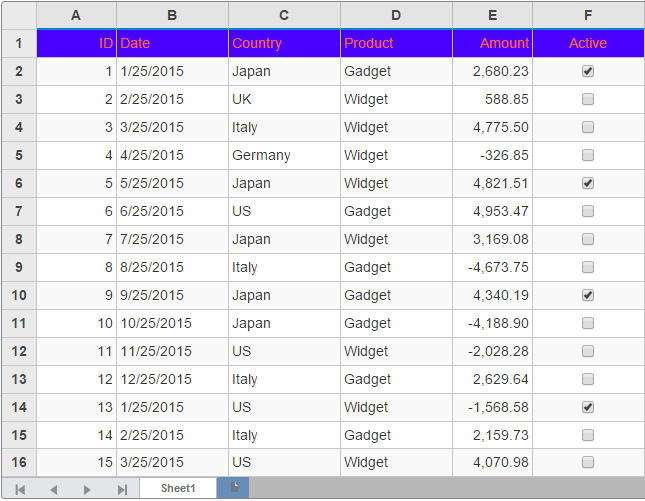Select the cell with amount -4,673.75
Screen dimensions: 645x501
[x=492, y=268]
